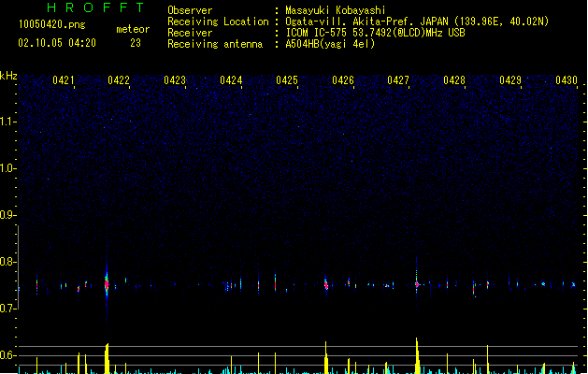This screenshot has height=374, width=588.
Task: Click the Ogata-vill. Akita-Pref. JAPAN location text
Action: coord(417,22)
